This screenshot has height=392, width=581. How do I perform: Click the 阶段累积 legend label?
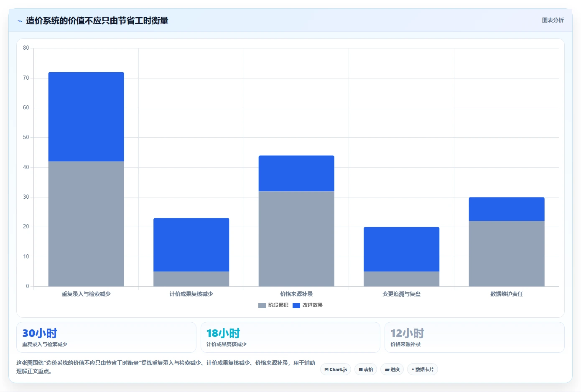(278, 305)
